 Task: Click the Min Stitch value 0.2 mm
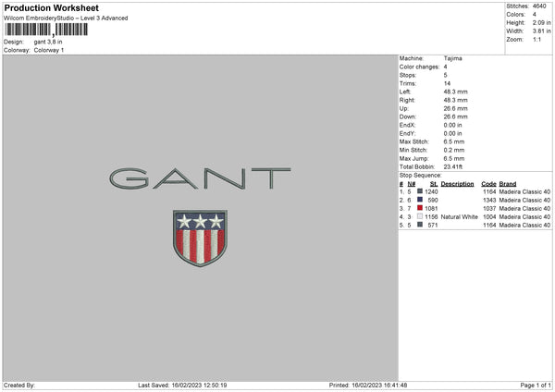point(454,150)
